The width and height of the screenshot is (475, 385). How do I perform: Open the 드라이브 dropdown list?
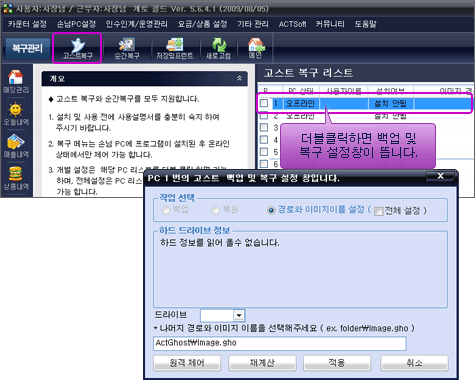click(x=239, y=315)
